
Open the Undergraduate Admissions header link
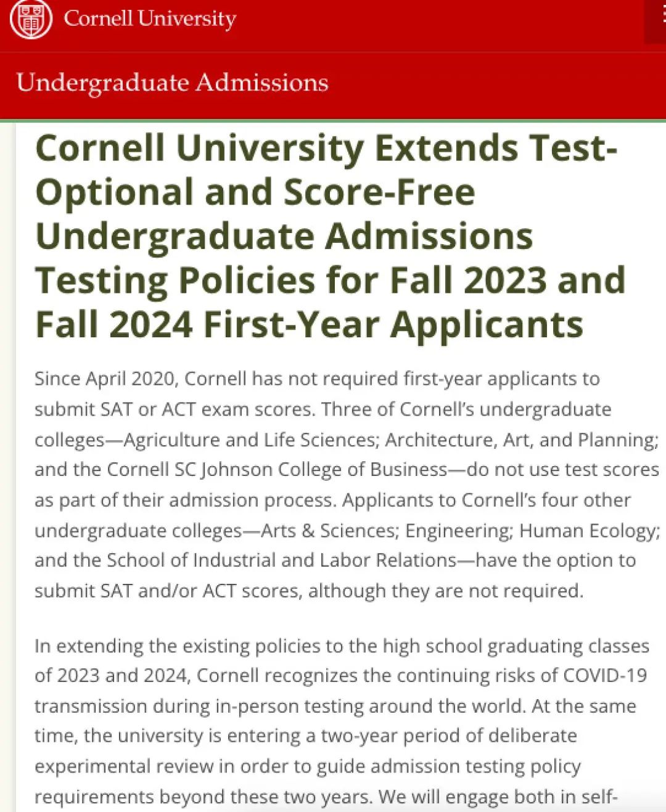[x=172, y=83]
